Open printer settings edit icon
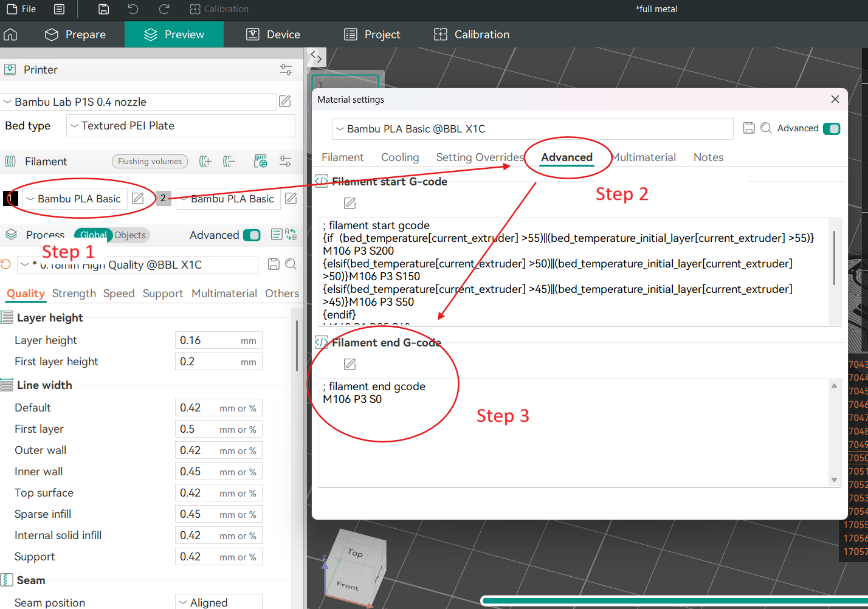 [284, 101]
